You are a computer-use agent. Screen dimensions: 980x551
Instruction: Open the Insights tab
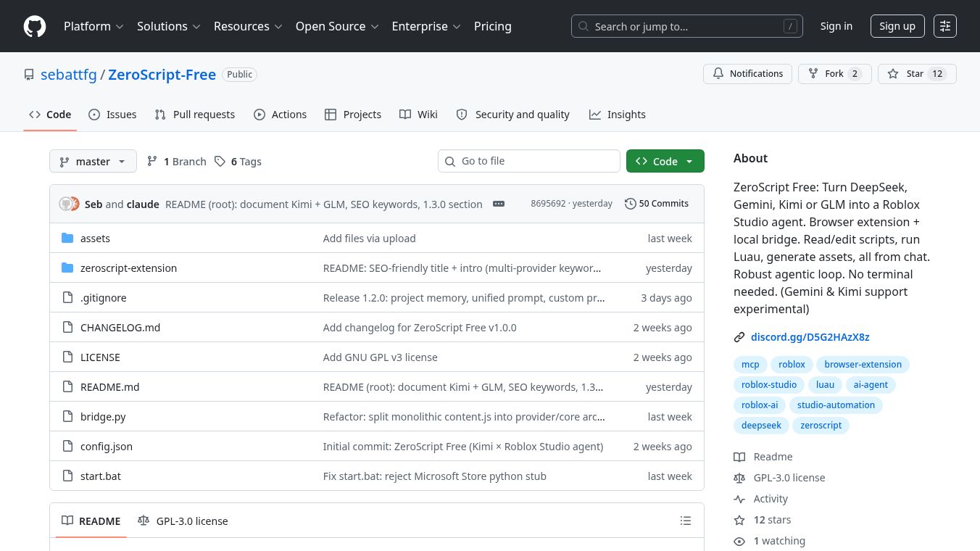click(618, 115)
